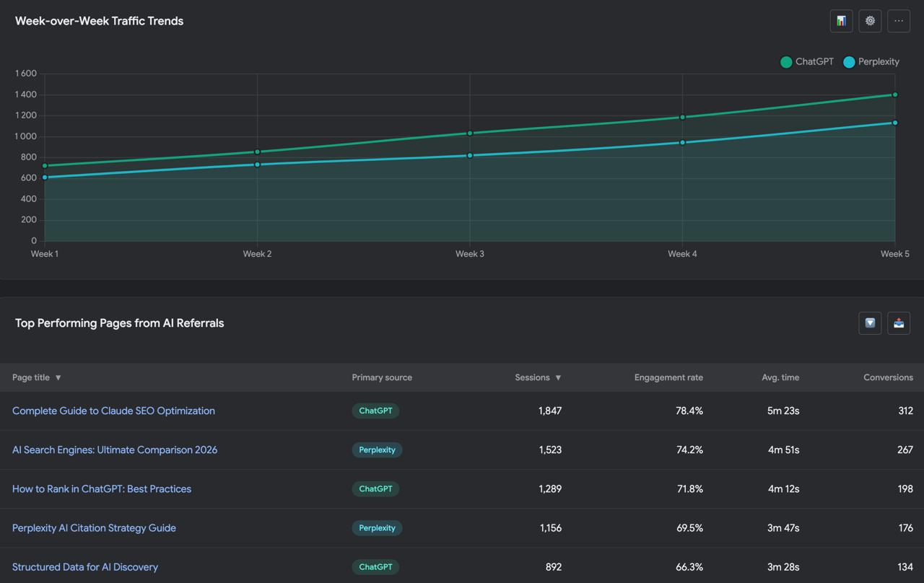Click the export icon for Top Performing Pages
The height and width of the screenshot is (583, 924).
coord(899,323)
